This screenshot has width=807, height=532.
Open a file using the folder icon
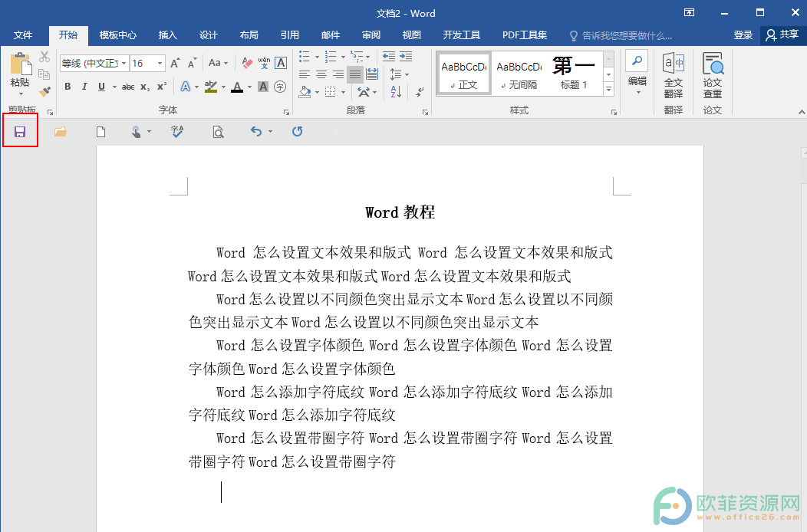(x=60, y=132)
